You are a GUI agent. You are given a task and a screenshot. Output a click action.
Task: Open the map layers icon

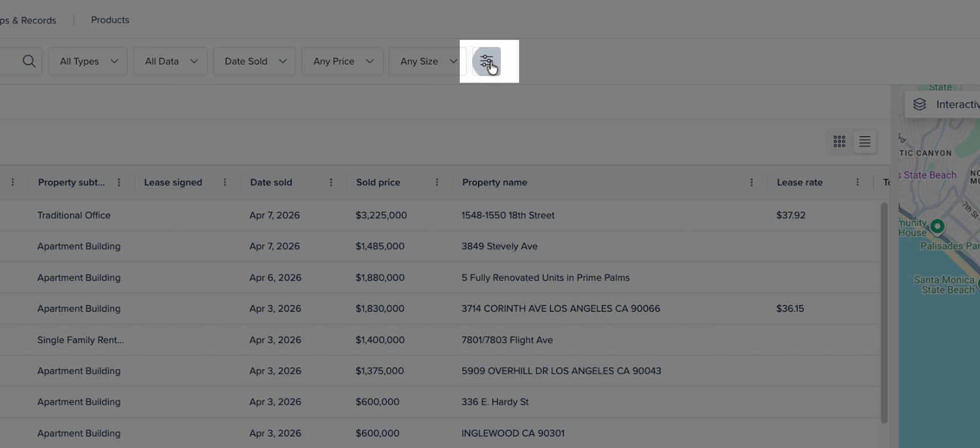pyautogui.click(x=920, y=104)
